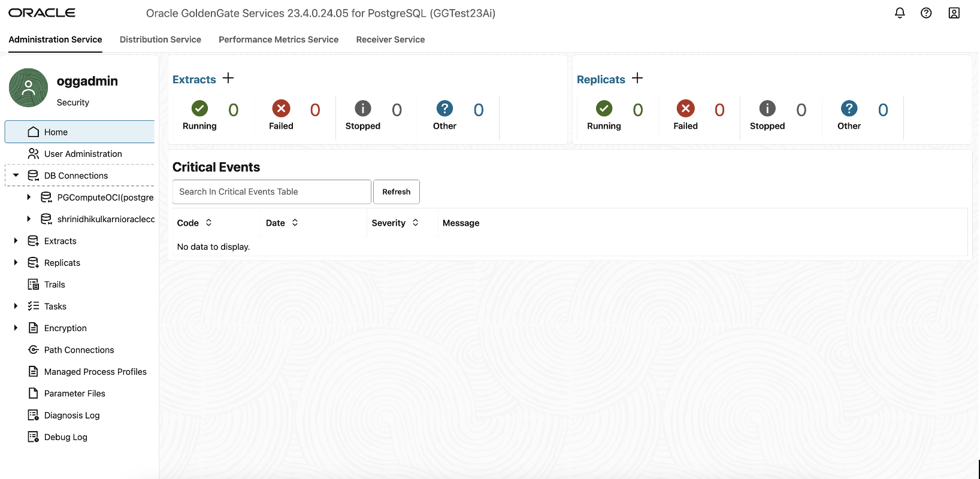This screenshot has width=980, height=479.
Task: Click the Encryption document icon
Action: point(34,328)
